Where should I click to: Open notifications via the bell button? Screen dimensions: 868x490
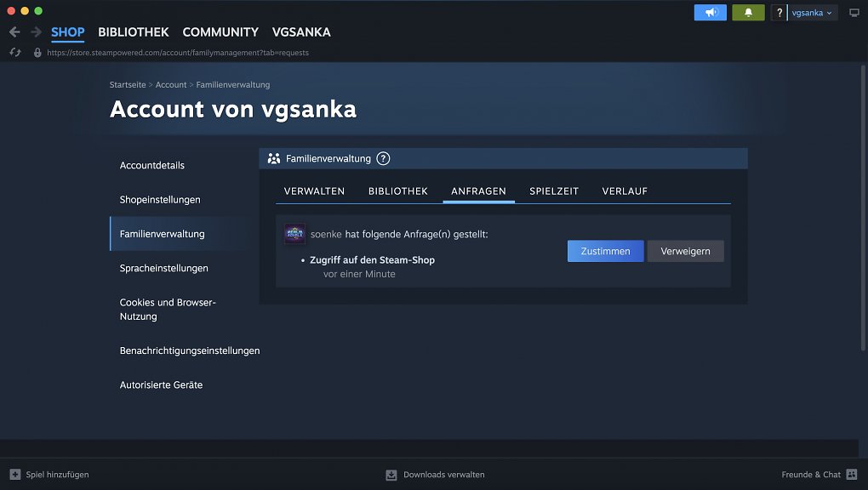748,12
